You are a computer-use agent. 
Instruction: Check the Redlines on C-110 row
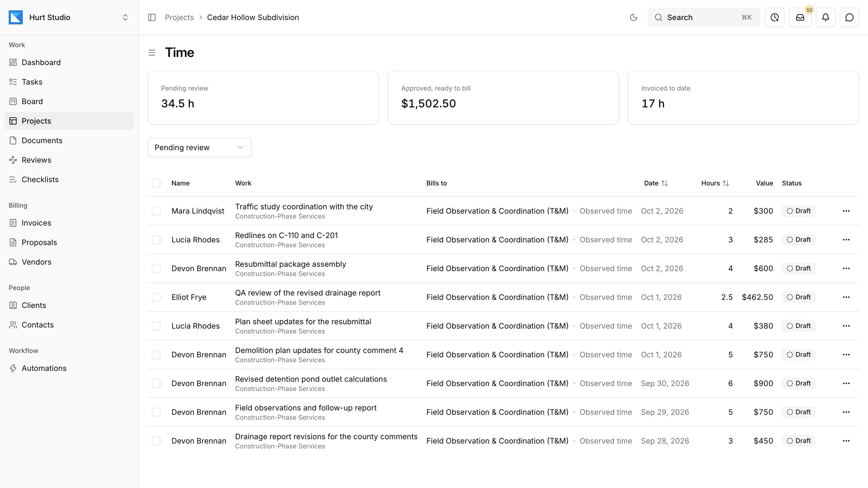[x=156, y=240]
